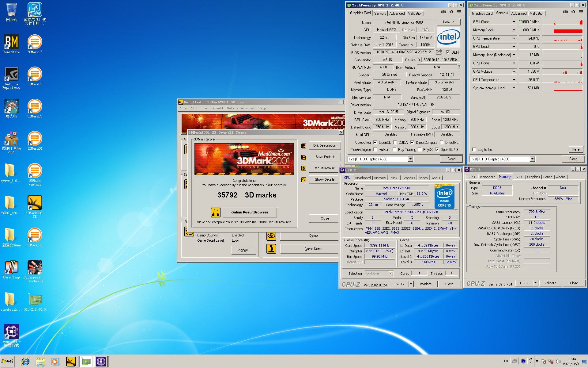This screenshot has width=588, height=368.
Task: Open 3DMark03 desktop shortcut
Action: click(x=35, y=76)
